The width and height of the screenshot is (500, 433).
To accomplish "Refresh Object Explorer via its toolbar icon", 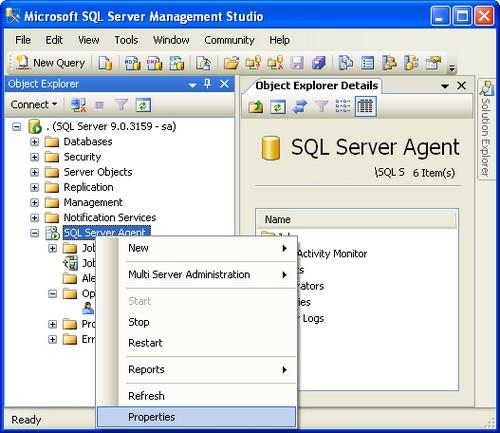I will [x=143, y=105].
